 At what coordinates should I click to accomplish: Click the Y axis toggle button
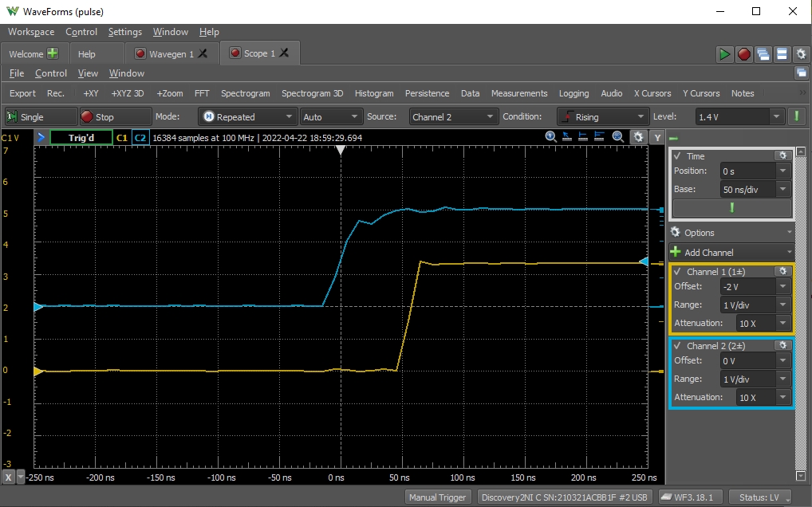657,137
